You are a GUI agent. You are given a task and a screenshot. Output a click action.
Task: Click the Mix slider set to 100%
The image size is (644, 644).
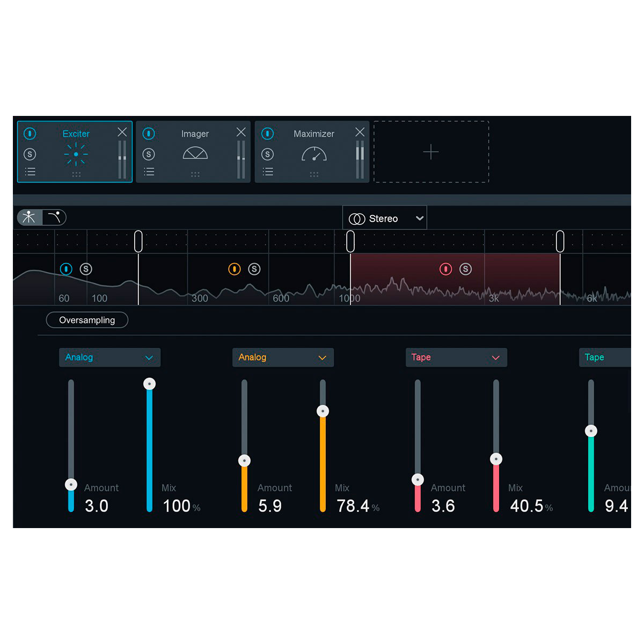tap(149, 383)
